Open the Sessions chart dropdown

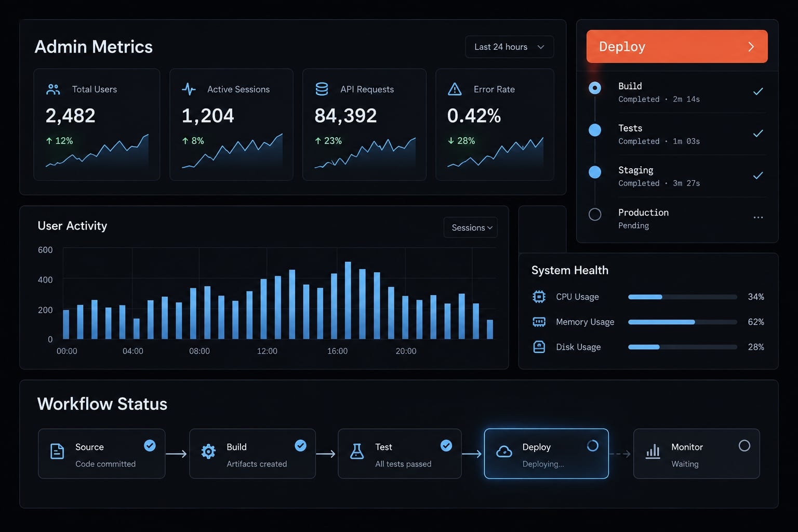(471, 228)
